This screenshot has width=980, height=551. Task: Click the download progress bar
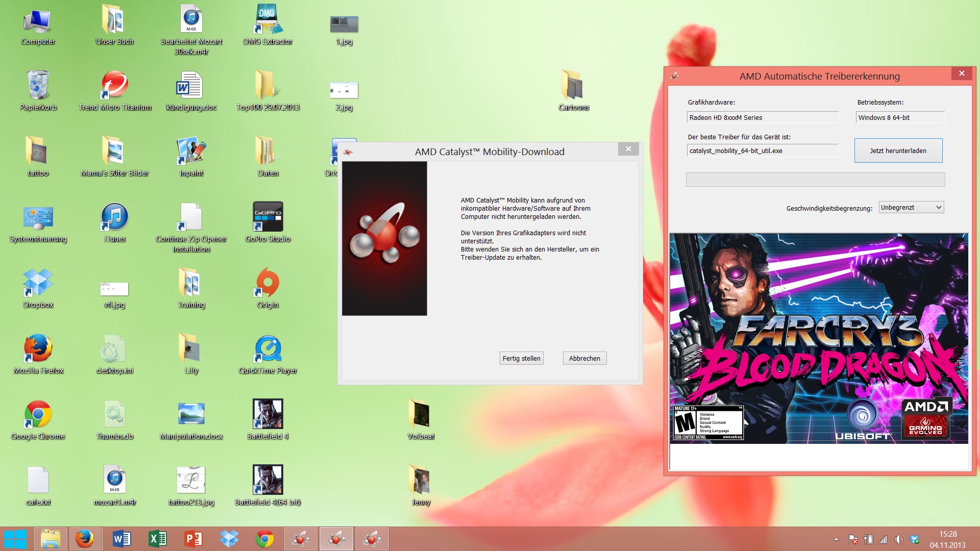point(815,180)
